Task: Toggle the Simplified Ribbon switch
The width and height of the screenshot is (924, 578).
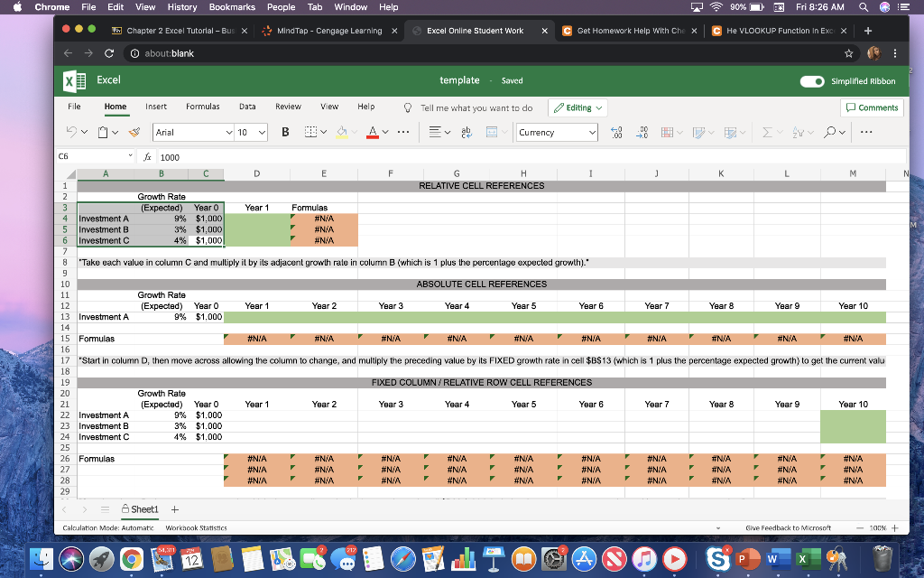Action: [811, 80]
